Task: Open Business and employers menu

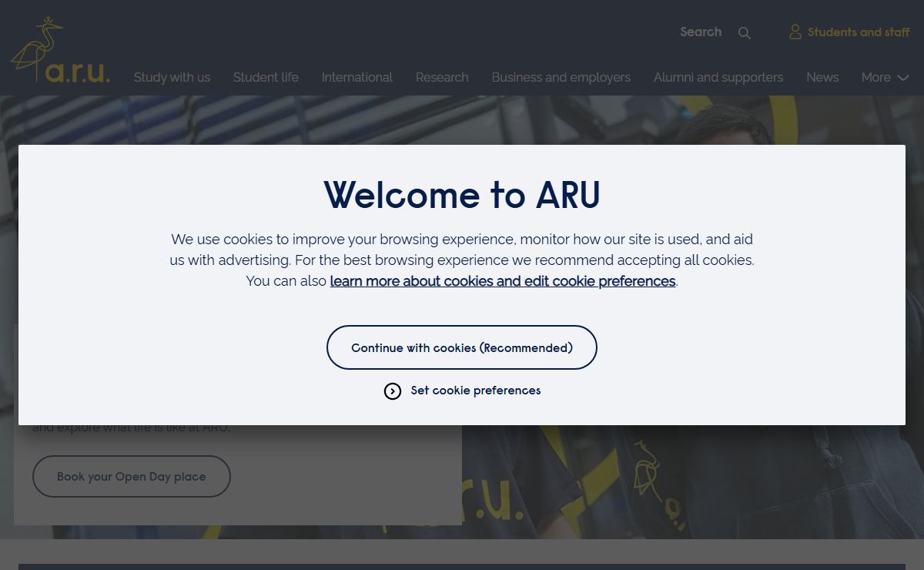Action: pos(561,77)
